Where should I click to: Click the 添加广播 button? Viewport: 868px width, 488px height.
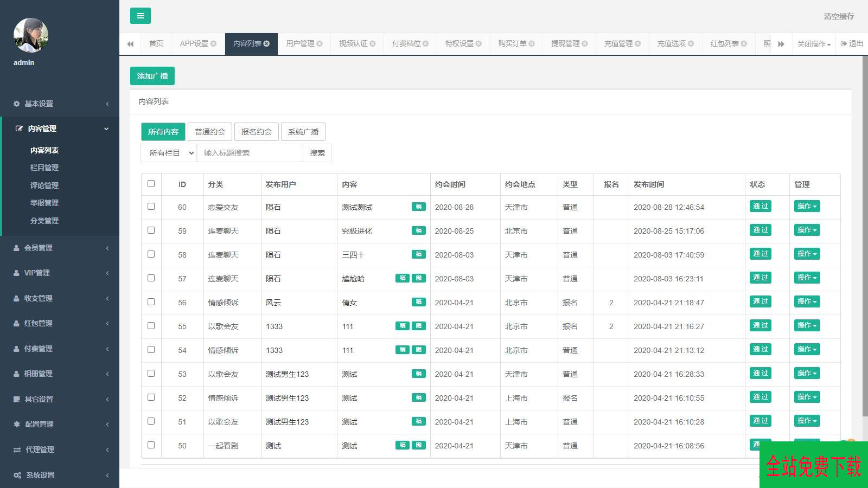152,76
